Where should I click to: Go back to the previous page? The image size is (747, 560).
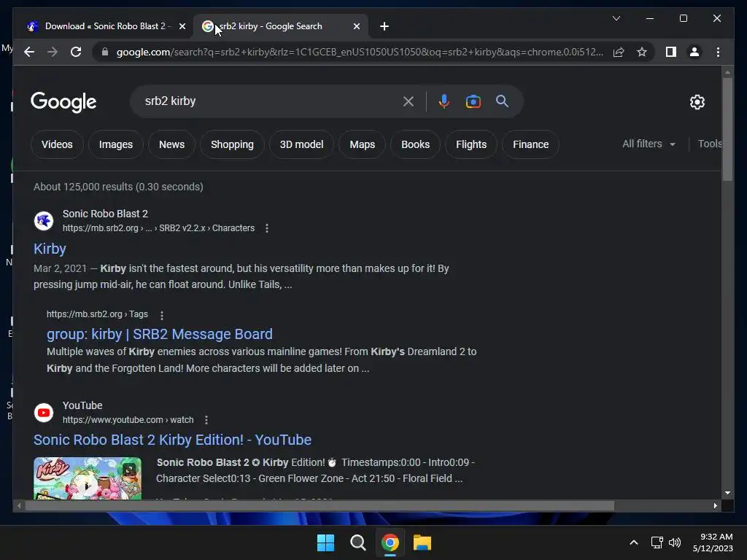click(29, 52)
